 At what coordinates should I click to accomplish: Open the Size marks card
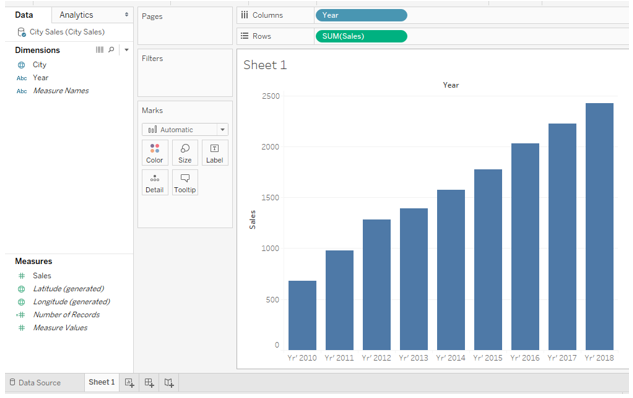tap(185, 153)
